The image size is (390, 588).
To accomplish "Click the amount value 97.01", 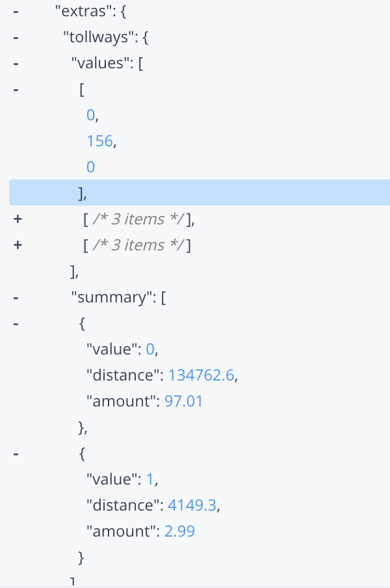I will (183, 401).
